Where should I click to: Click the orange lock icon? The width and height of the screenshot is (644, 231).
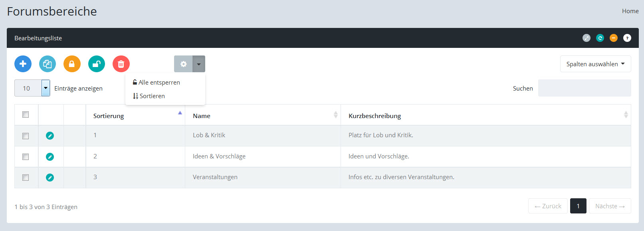(72, 64)
